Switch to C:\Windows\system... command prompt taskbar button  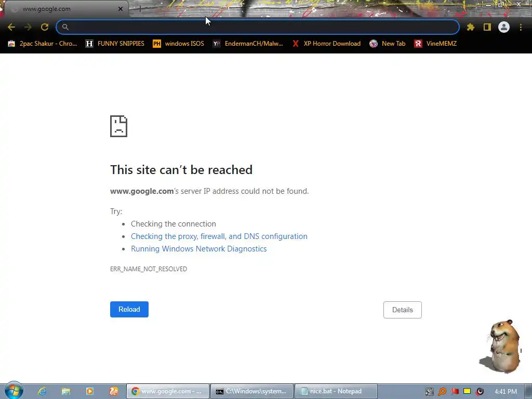click(x=252, y=391)
